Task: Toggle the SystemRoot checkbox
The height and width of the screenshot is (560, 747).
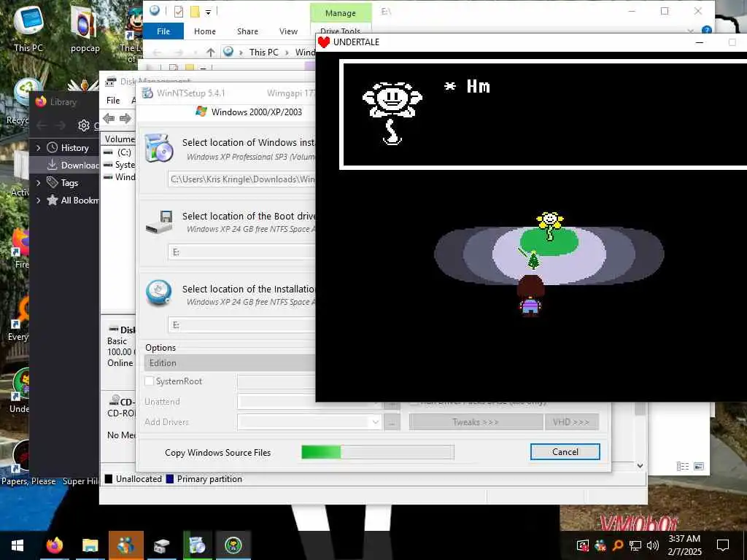Action: click(149, 381)
